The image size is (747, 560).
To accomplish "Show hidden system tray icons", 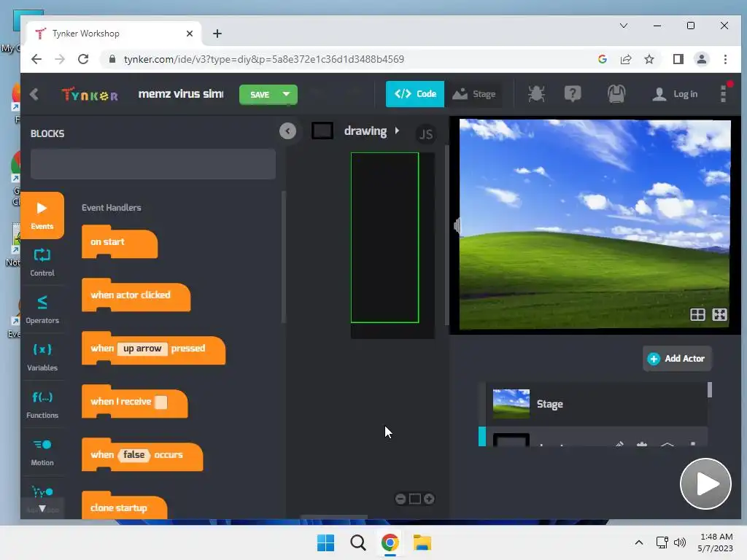I will point(639,542).
